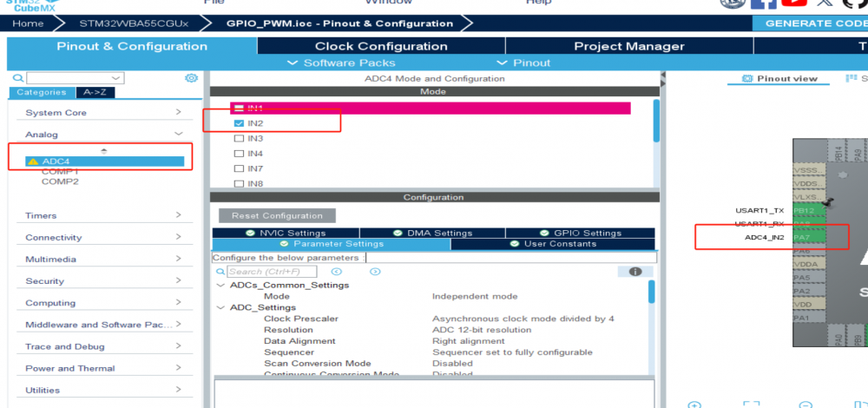Image resolution: width=868 pixels, height=408 pixels.
Task: Click the GENERATE CODE button
Action: (x=815, y=23)
